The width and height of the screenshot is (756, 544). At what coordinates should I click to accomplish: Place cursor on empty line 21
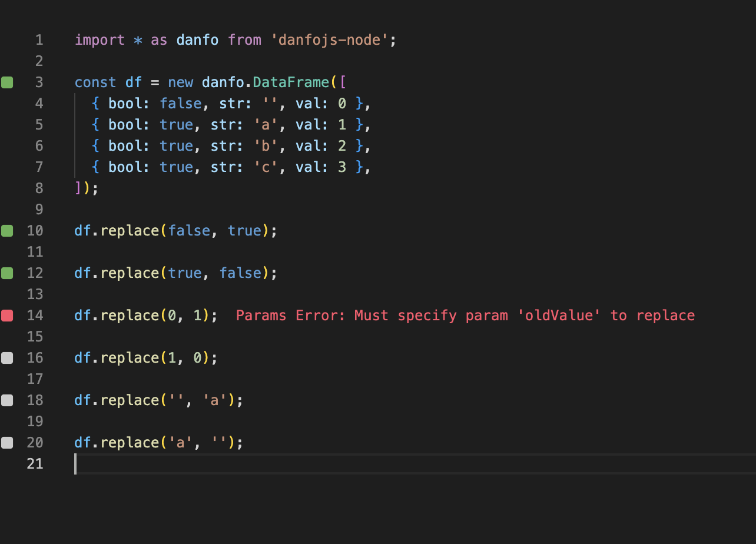[x=415, y=464]
